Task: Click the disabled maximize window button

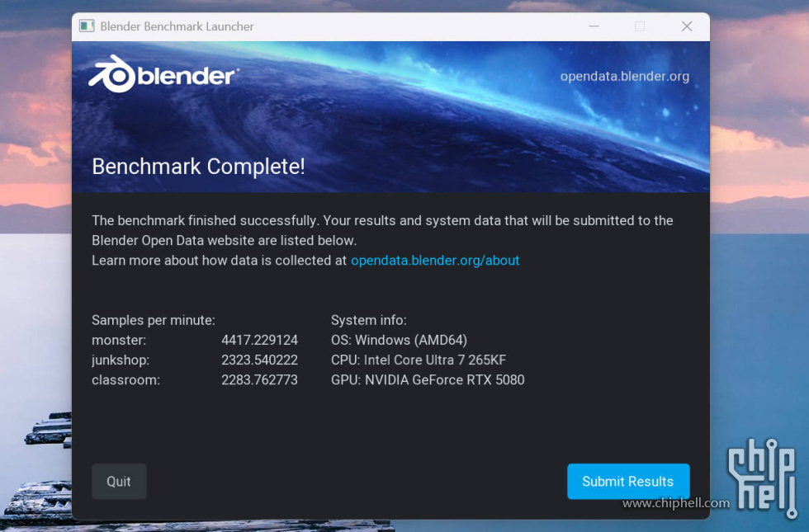Action: [640, 26]
